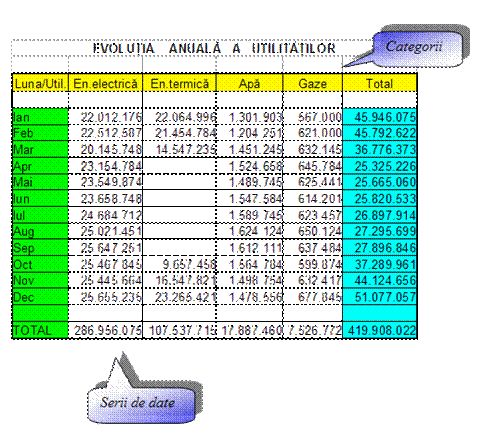Select the En.termică column header
The width and height of the screenshot is (498, 435).
click(x=179, y=83)
